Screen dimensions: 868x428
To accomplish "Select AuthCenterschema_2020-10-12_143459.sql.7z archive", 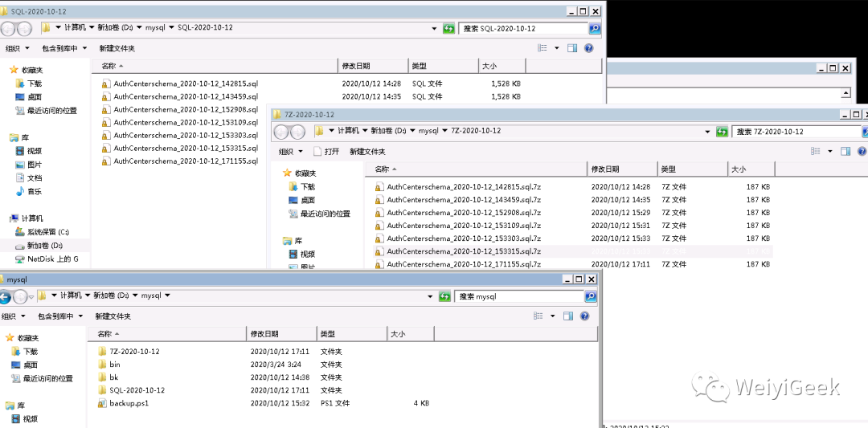I will point(458,200).
